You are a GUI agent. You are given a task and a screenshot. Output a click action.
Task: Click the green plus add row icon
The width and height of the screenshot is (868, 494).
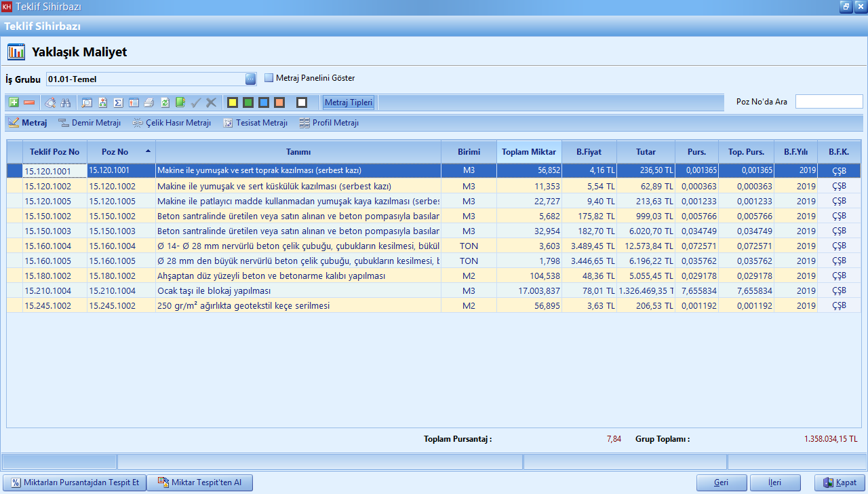[14, 102]
